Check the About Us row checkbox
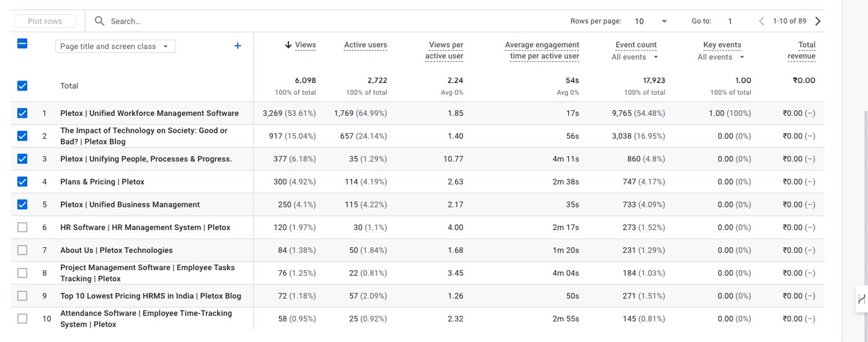This screenshot has height=342, width=868. coord(22,250)
